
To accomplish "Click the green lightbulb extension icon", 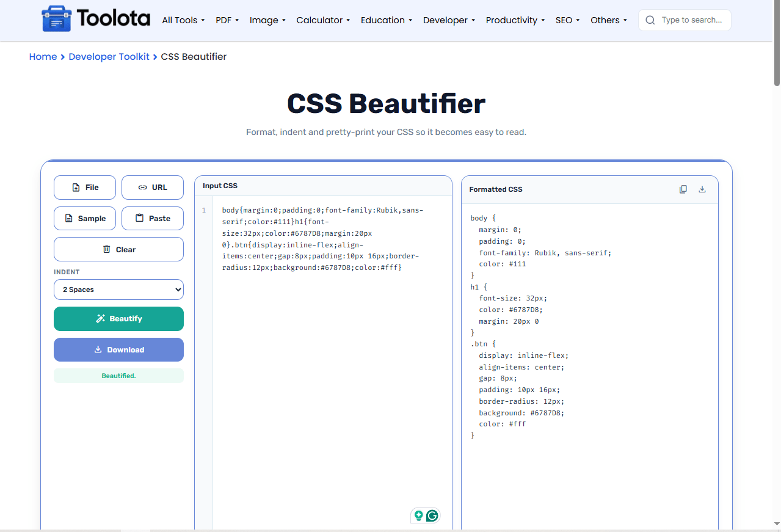I will click(419, 516).
